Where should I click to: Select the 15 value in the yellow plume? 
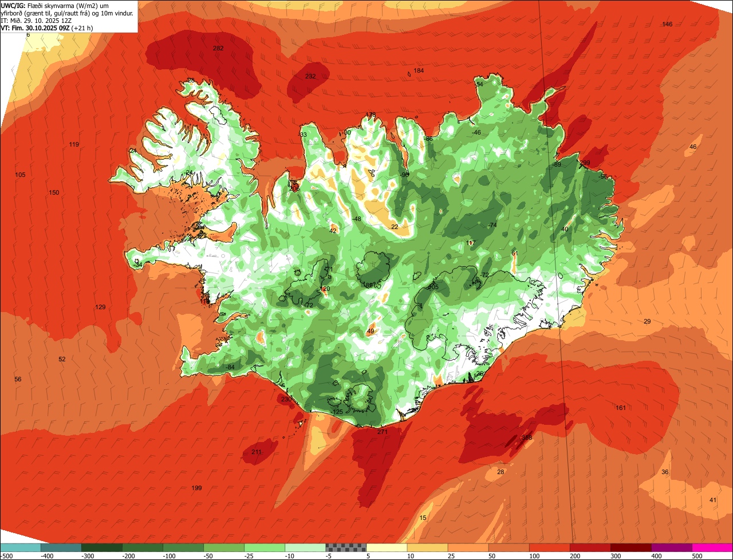[x=423, y=518]
